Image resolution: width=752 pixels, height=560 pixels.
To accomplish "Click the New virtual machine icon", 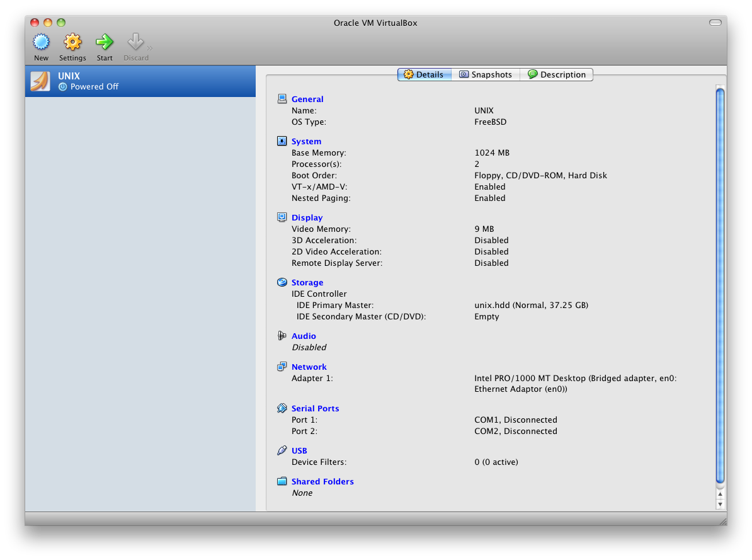I will point(40,40).
